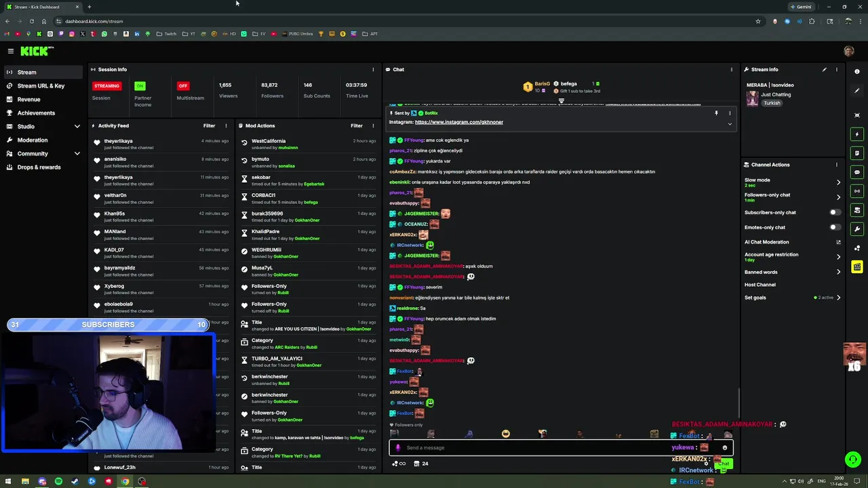Toggle broadcast signal panel in right toolbar

point(857,191)
